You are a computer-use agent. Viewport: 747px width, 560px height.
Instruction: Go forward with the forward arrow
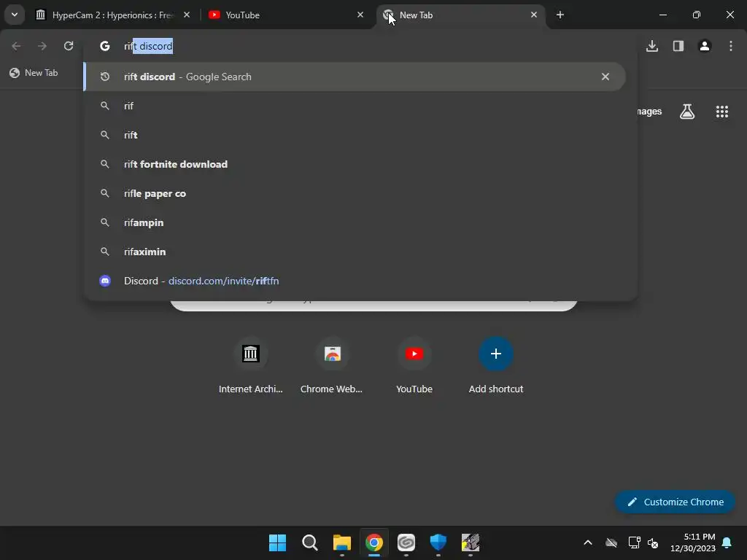42,46
